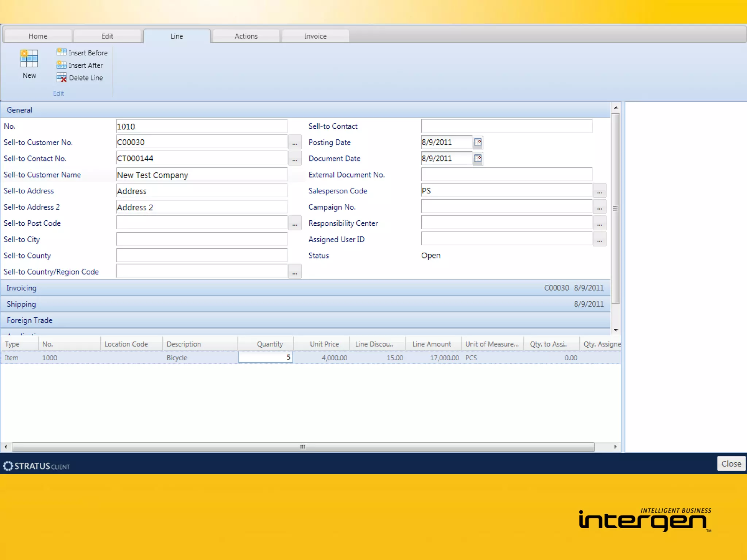Open lookup for Responsibility Center

pyautogui.click(x=599, y=223)
